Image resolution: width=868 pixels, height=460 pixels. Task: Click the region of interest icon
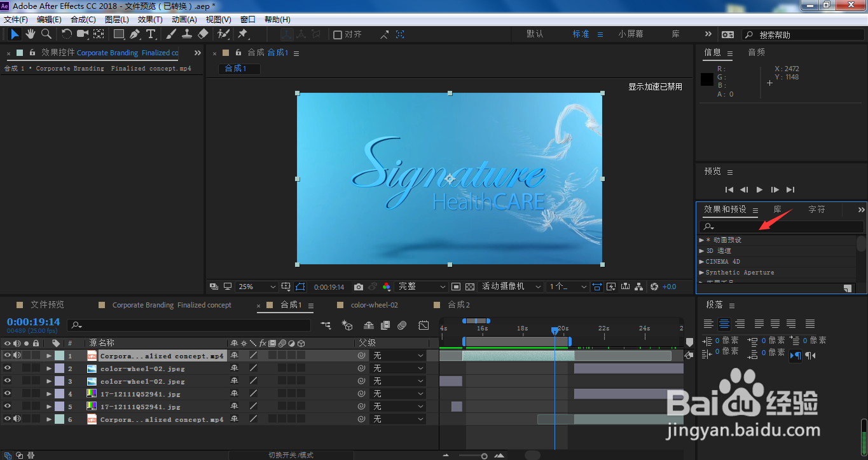(455, 287)
